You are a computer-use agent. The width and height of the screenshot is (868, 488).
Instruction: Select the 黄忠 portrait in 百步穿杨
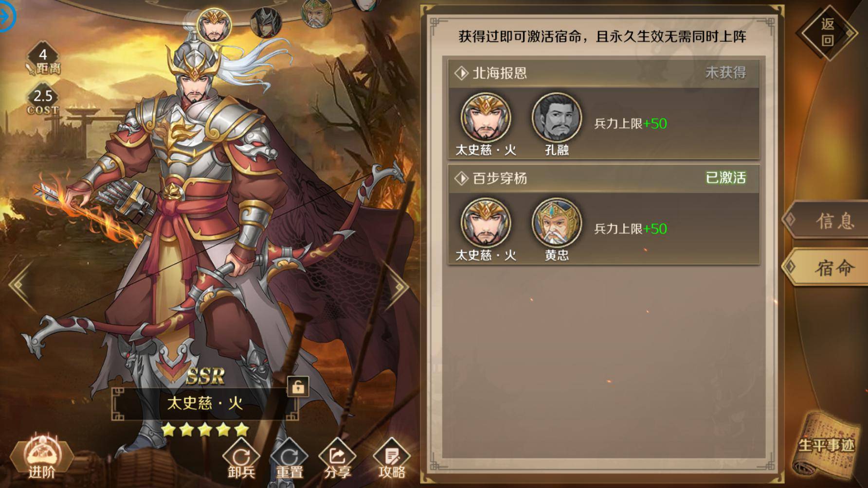557,223
